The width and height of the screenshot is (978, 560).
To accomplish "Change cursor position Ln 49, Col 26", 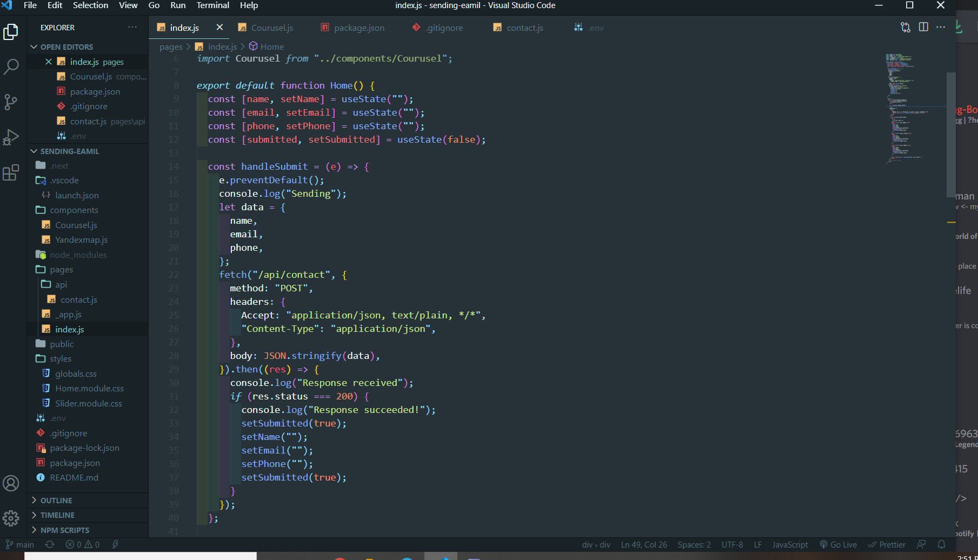I will (644, 544).
